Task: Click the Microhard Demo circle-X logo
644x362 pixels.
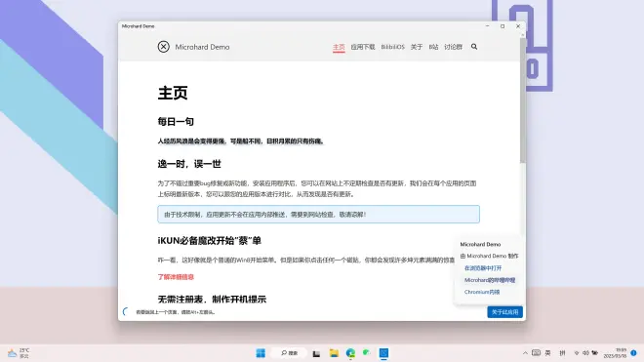Action: (x=164, y=47)
